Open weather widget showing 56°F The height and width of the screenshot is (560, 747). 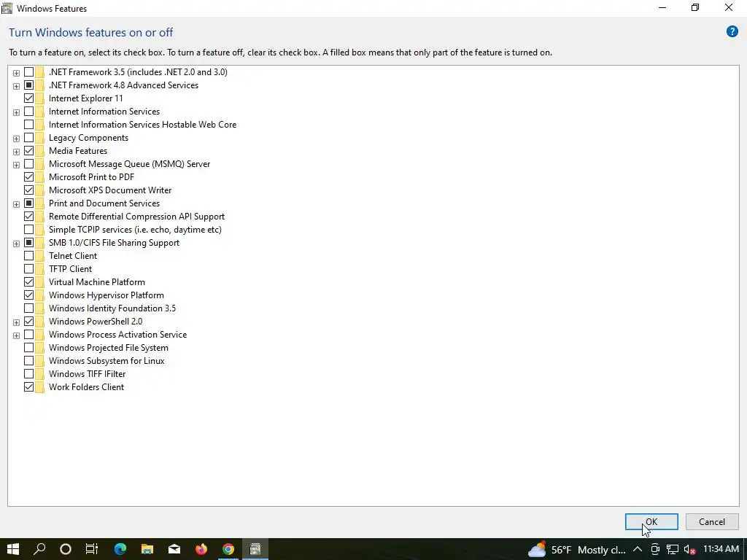[x=577, y=550]
